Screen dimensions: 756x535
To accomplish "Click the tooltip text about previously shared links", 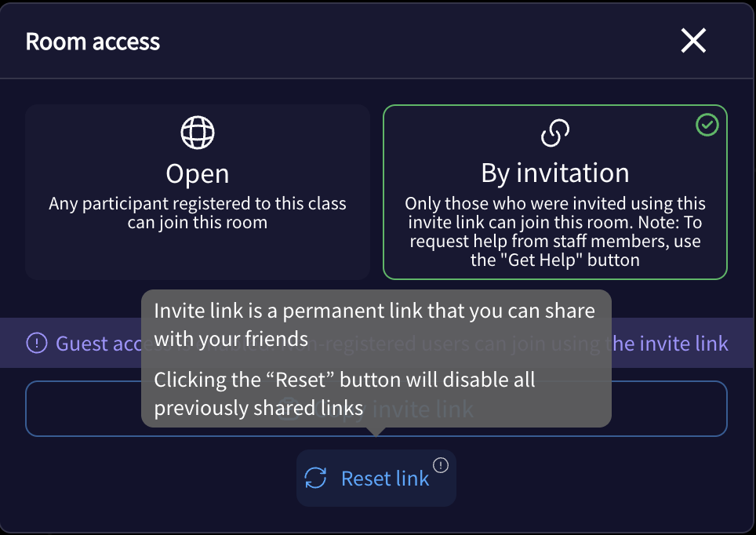I will [x=344, y=394].
